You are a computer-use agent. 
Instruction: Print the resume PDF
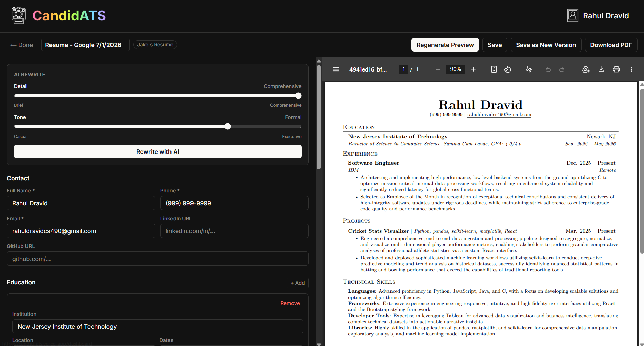(616, 69)
